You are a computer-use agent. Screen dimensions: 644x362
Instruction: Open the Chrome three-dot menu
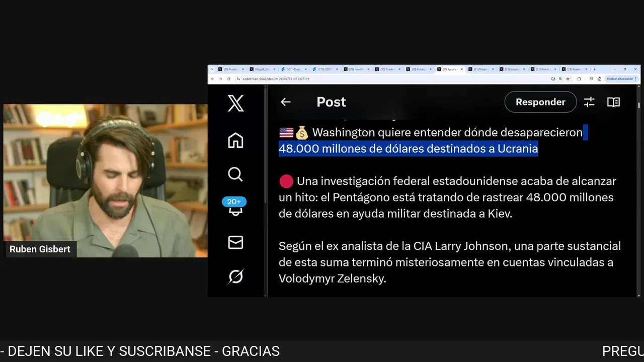tap(635, 79)
